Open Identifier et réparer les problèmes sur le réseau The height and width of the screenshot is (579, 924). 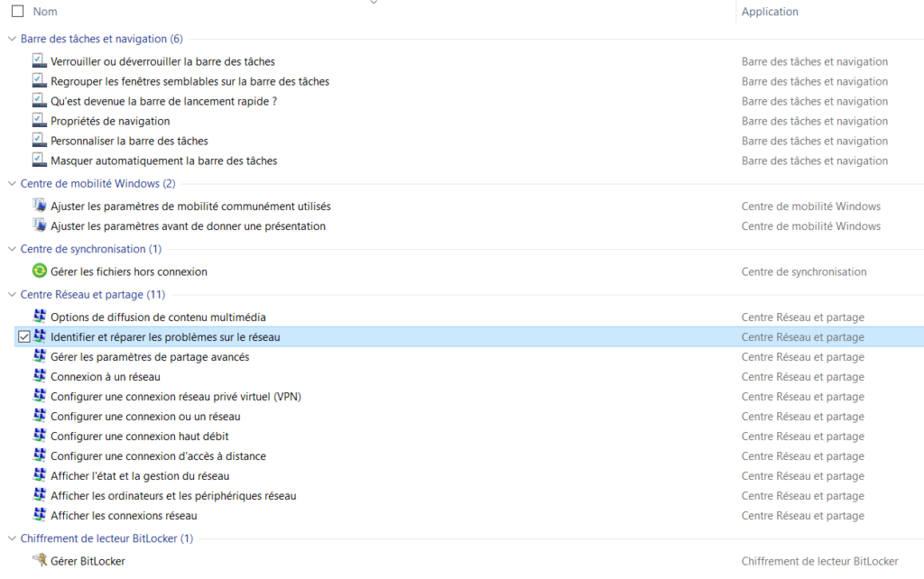click(x=165, y=337)
